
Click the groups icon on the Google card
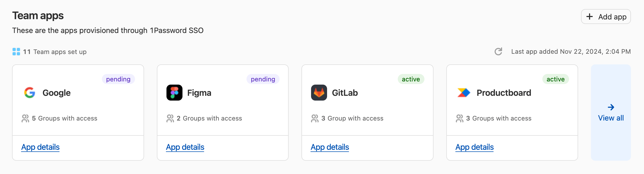(26, 118)
